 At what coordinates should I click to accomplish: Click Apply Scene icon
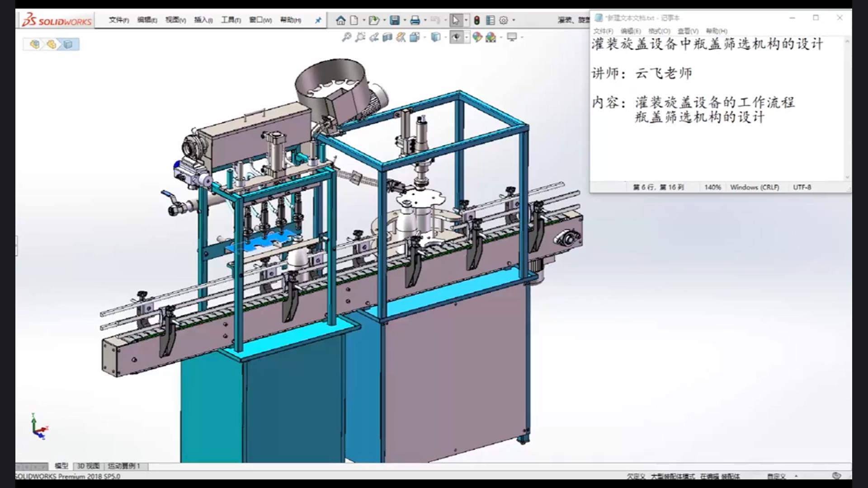491,37
